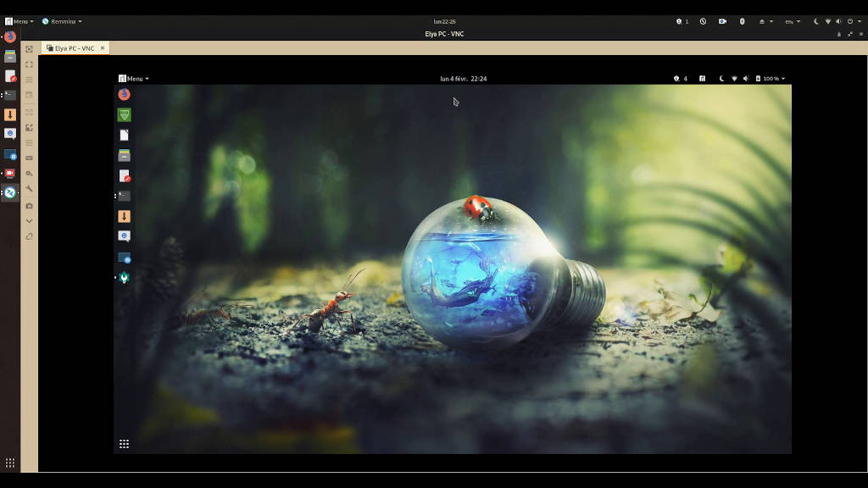Click the volume speaker icon in remote panel
The height and width of the screenshot is (488, 868).
[746, 79]
